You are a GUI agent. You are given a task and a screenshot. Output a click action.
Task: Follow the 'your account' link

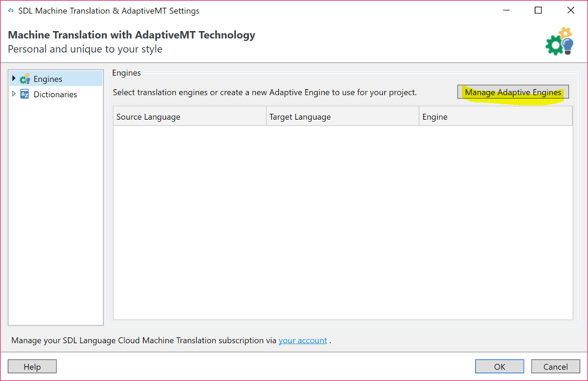coord(302,341)
